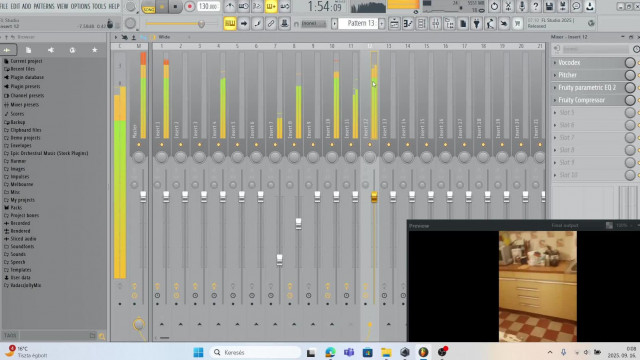Toggle the metronome button
640x360 pixels.
point(230,6)
